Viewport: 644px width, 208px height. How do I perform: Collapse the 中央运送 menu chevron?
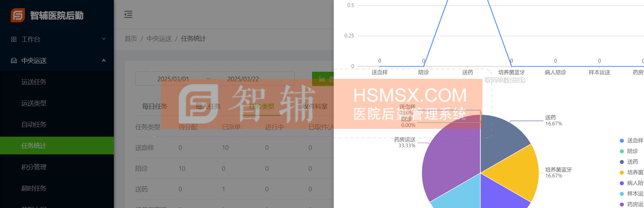104,60
